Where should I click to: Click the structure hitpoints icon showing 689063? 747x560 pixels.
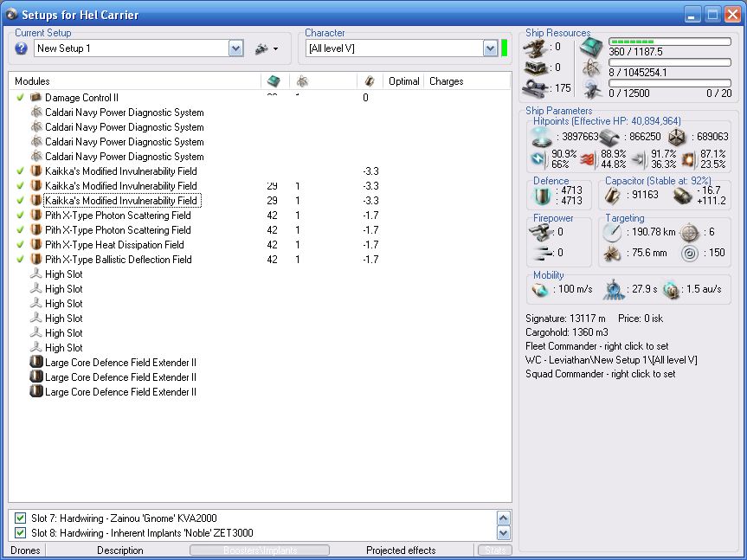tap(676, 137)
